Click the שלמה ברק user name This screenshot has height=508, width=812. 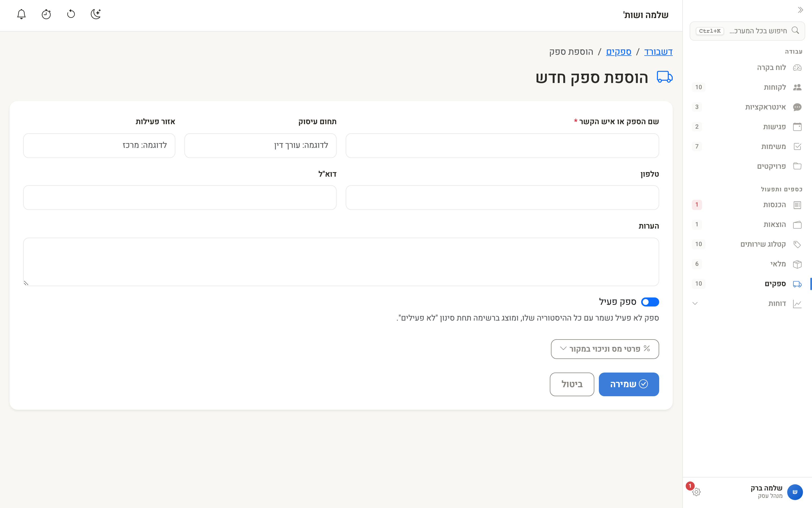pos(766,488)
